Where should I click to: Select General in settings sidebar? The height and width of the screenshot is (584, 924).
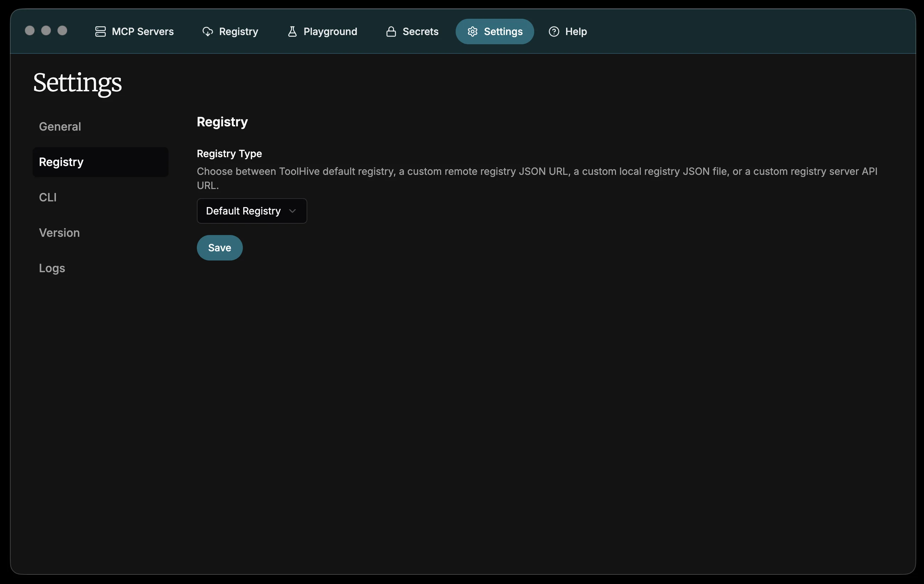[60, 127]
